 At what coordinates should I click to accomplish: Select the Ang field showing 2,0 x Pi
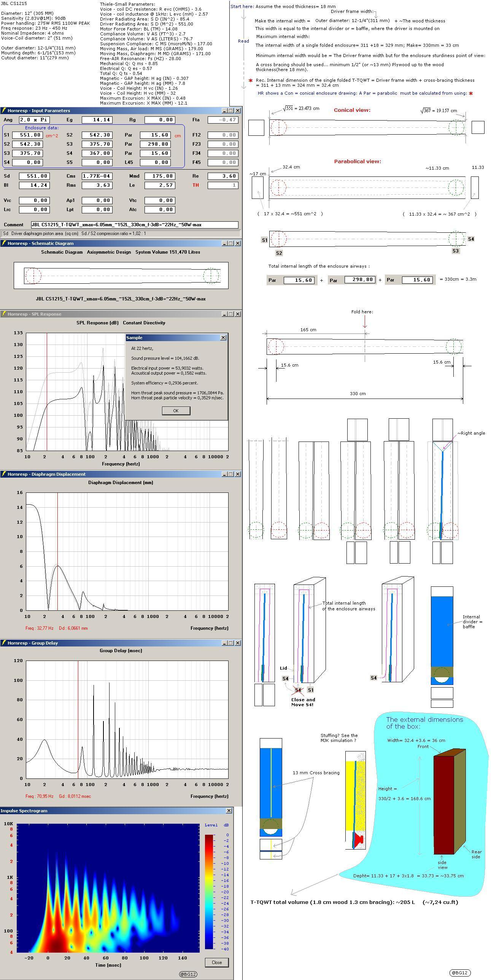click(34, 120)
